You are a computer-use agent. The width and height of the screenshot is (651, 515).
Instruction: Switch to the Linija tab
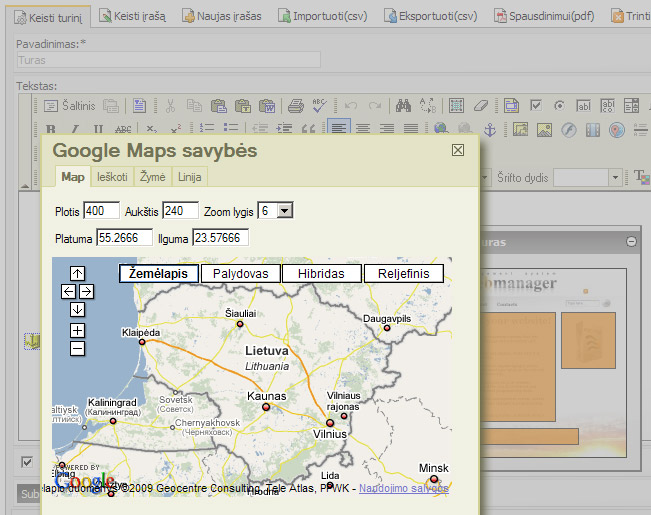[190, 177]
